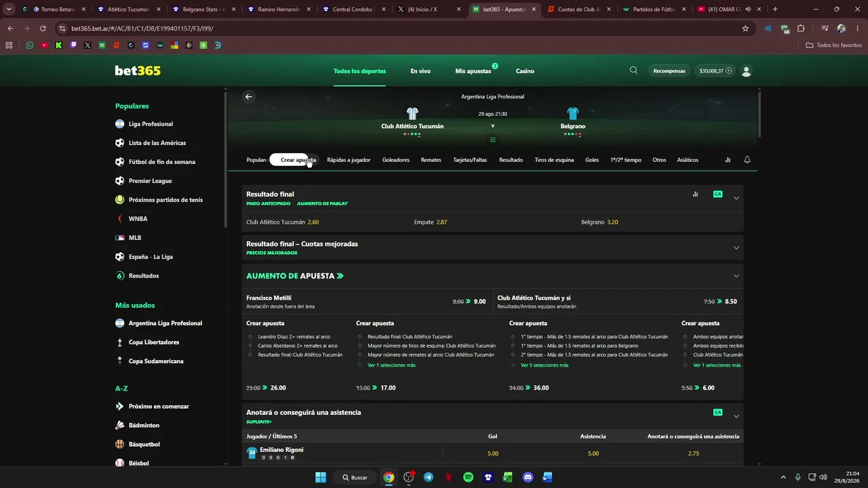This screenshot has height=488, width=868.
Task: Show 'Ver 1 selecciones más' under 17.00 bet
Action: [391, 365]
